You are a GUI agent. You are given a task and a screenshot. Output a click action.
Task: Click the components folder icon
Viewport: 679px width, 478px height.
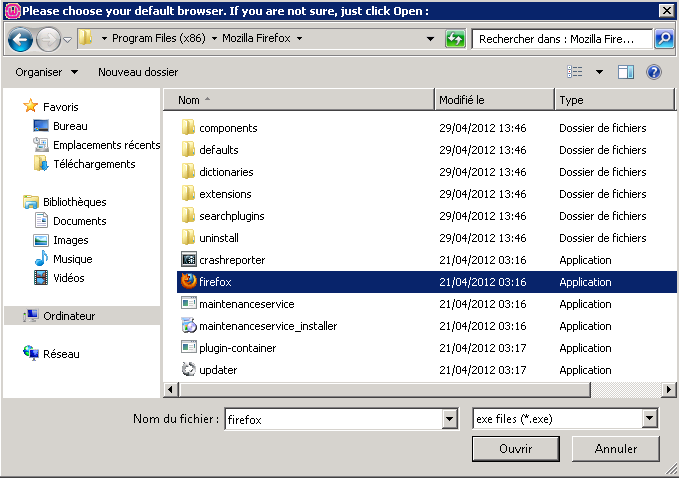point(188,128)
